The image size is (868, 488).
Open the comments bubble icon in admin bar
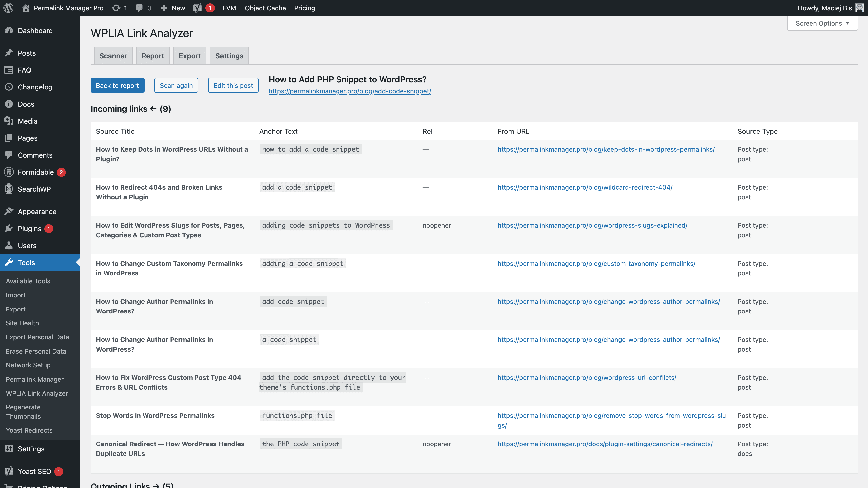pyautogui.click(x=139, y=8)
